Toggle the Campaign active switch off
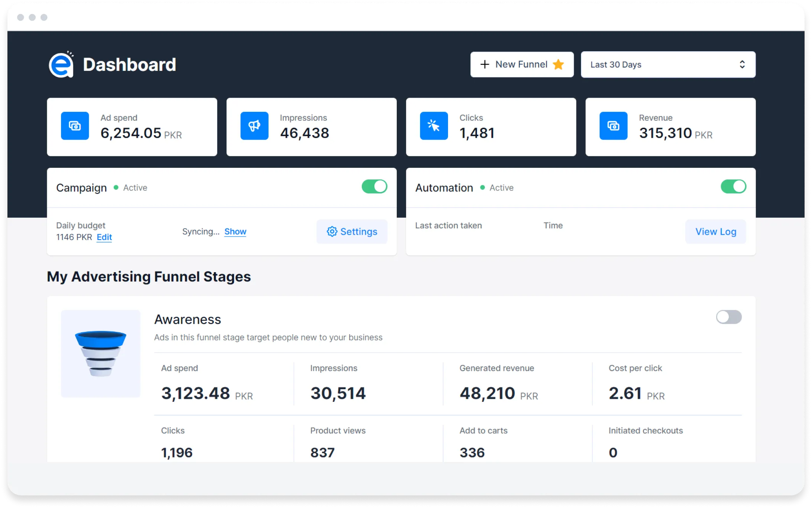 (x=374, y=186)
